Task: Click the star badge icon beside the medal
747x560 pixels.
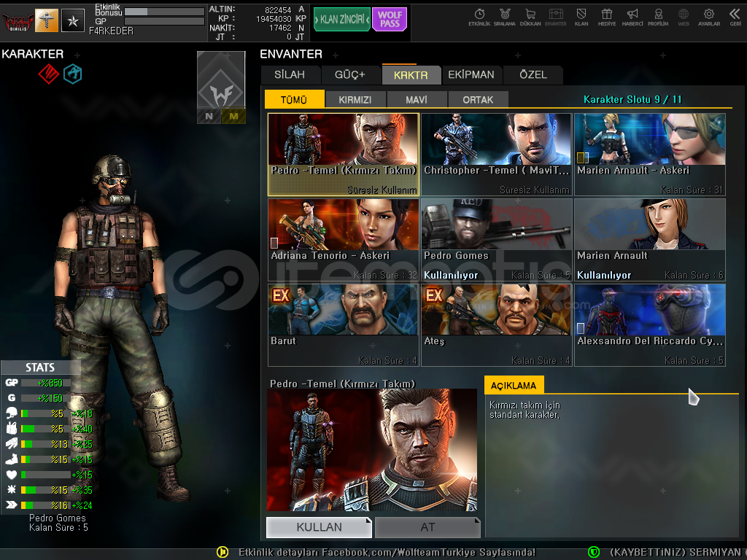Action: tap(73, 20)
